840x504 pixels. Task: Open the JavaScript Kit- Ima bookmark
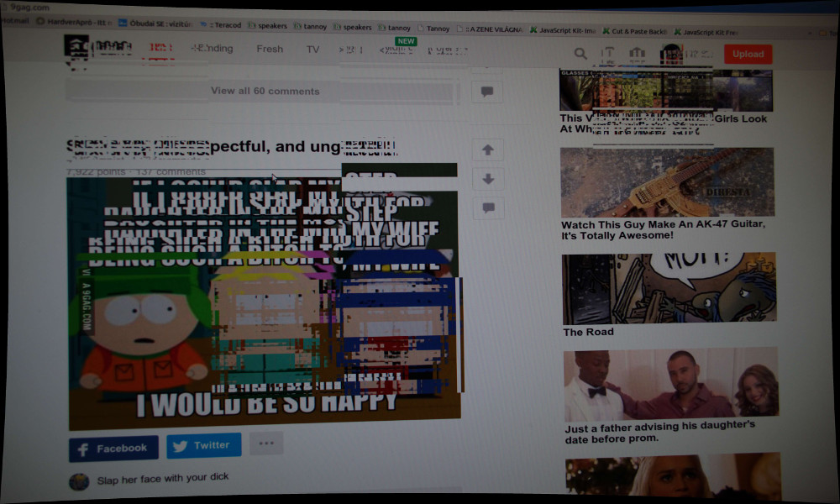click(563, 30)
